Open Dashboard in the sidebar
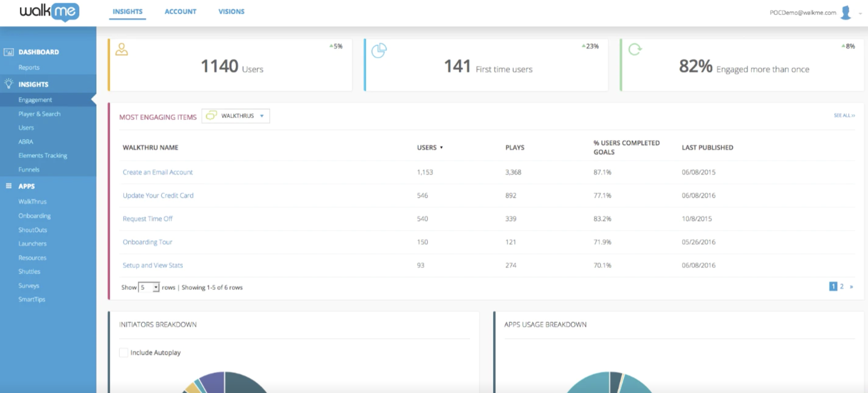This screenshot has height=393, width=868. click(39, 52)
